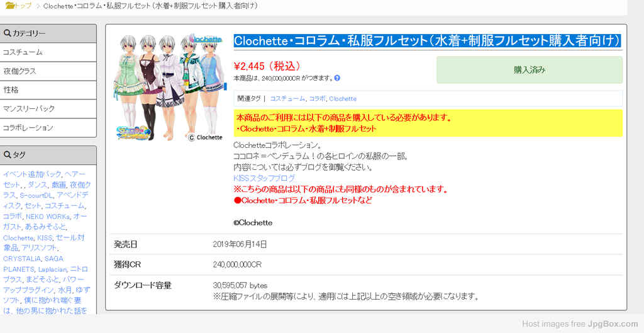The width and height of the screenshot is (644, 333).
Task: Open the コラボレーション category
Action: [48, 128]
